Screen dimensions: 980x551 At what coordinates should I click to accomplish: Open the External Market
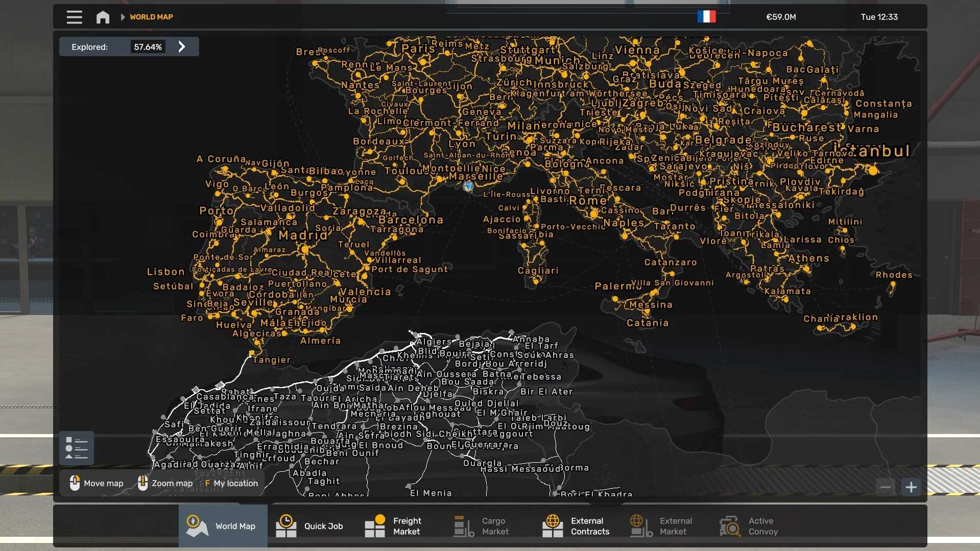coord(662,526)
